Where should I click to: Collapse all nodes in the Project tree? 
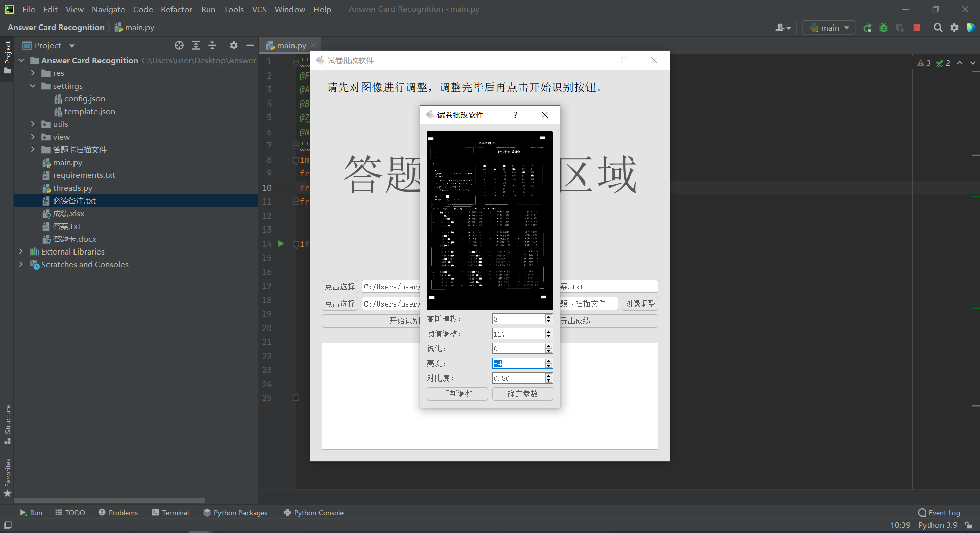tap(212, 45)
